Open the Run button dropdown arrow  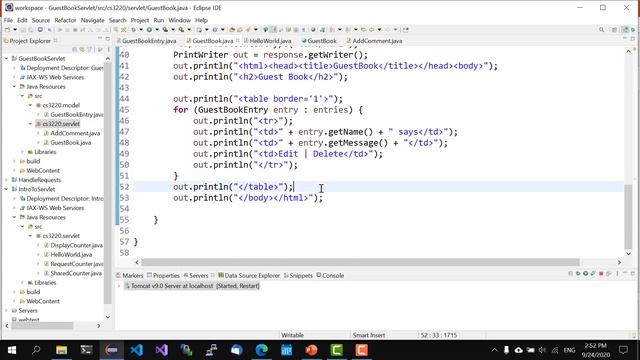pyautogui.click(x=156, y=30)
